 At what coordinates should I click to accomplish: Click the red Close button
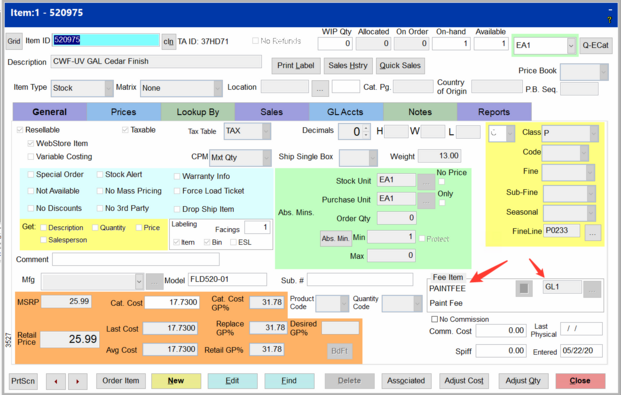pyautogui.click(x=580, y=381)
